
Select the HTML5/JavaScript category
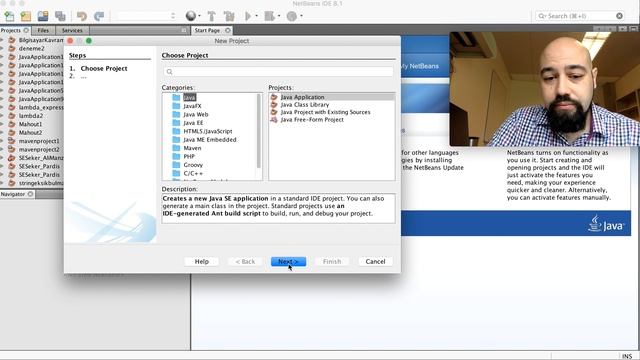208,131
